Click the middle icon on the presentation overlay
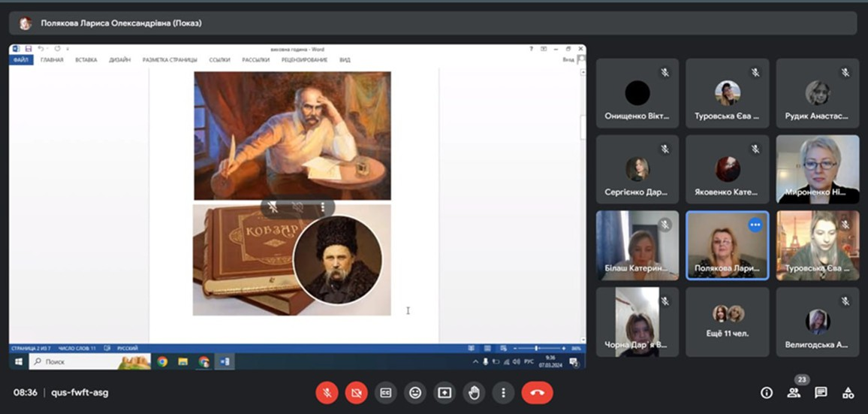Image resolution: width=868 pixels, height=414 pixels. [298, 207]
